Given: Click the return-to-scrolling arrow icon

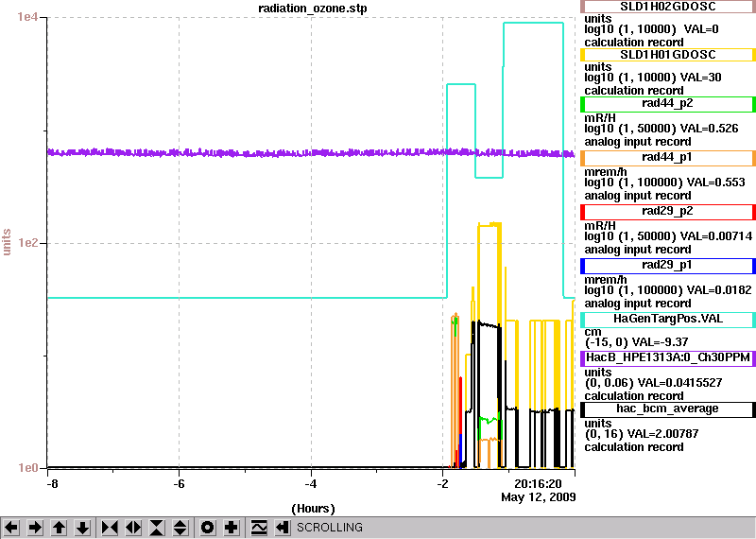Looking at the screenshot, I should 282,528.
